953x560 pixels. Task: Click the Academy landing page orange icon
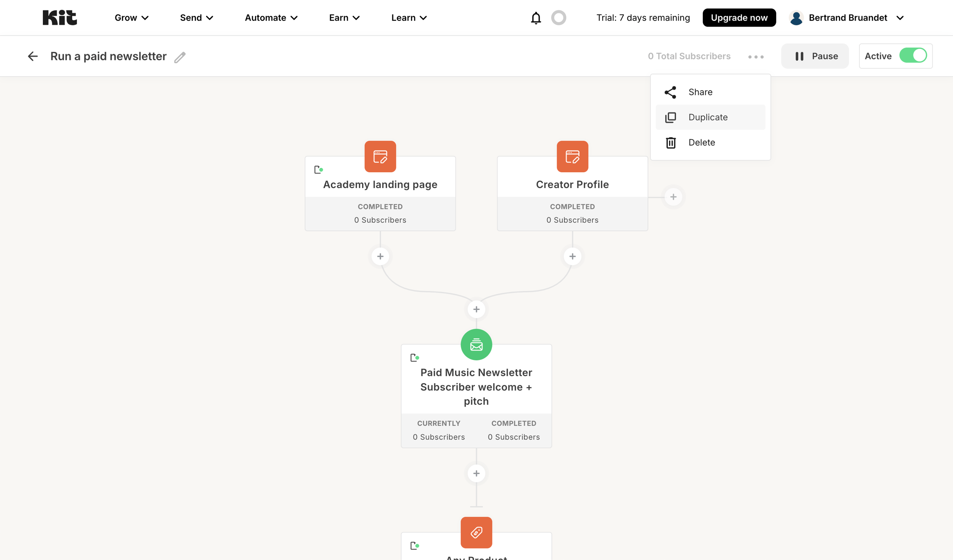click(x=380, y=156)
